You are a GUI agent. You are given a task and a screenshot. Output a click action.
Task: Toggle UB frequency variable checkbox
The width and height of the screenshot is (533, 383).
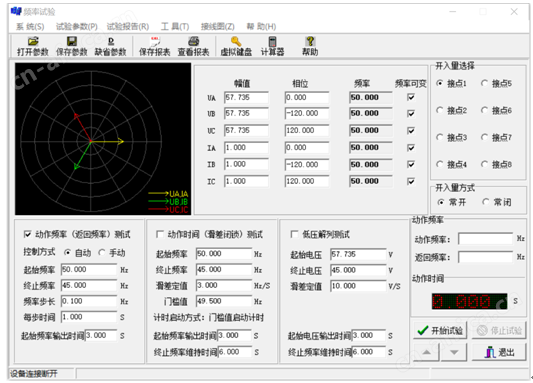coord(411,114)
